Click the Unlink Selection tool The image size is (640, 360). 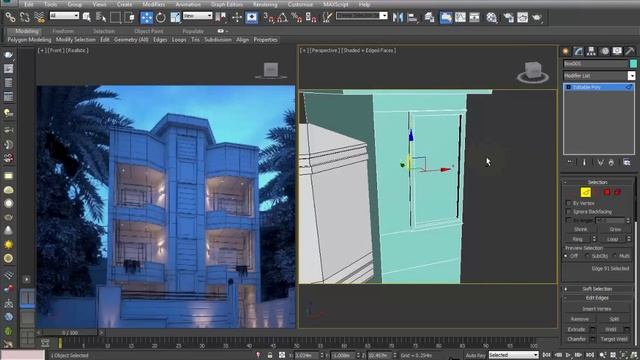click(24, 17)
